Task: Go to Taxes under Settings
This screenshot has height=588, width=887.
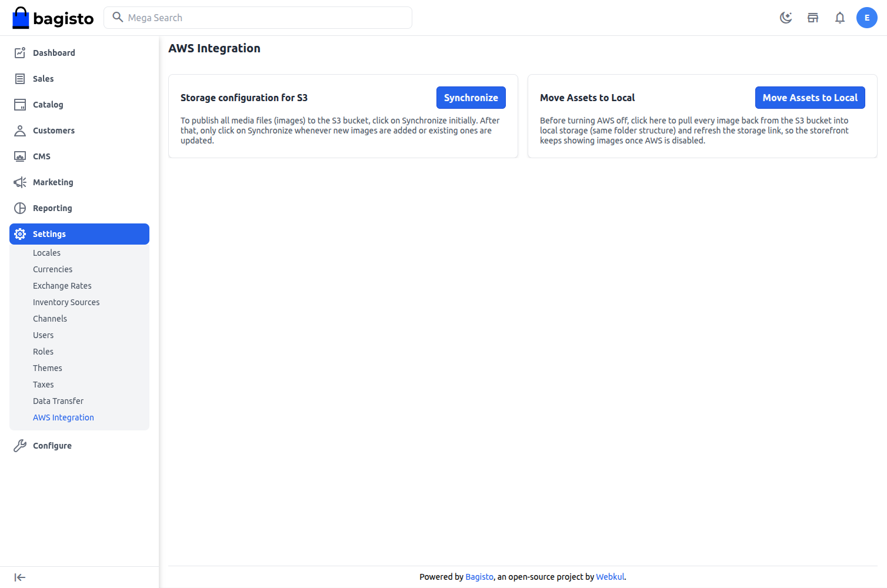Action: 44,385
